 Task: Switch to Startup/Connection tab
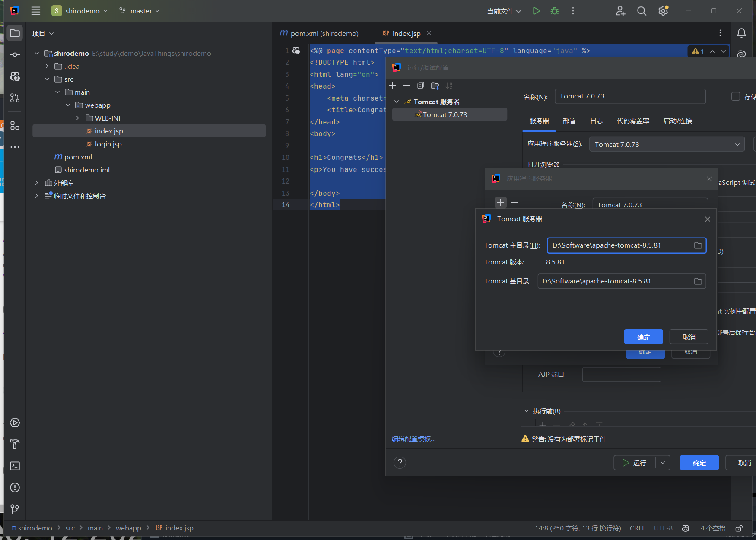pos(677,121)
